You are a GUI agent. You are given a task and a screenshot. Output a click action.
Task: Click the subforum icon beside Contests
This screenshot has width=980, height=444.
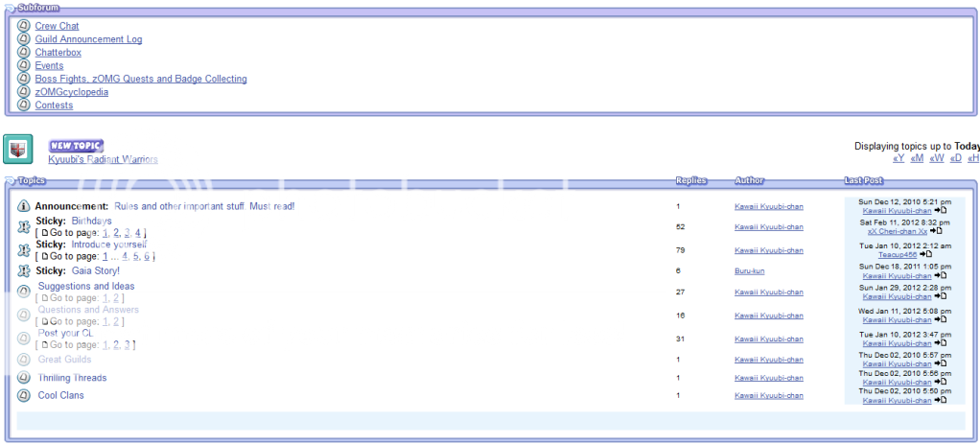24,105
